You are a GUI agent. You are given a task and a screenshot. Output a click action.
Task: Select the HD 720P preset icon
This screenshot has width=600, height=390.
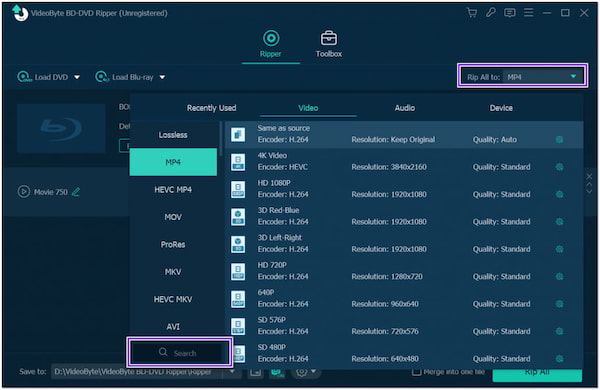point(238,271)
